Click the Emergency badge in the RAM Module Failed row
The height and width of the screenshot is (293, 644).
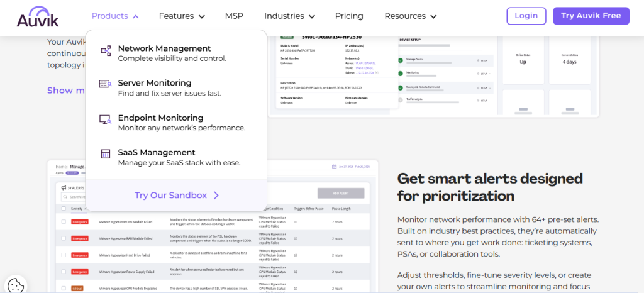point(80,238)
